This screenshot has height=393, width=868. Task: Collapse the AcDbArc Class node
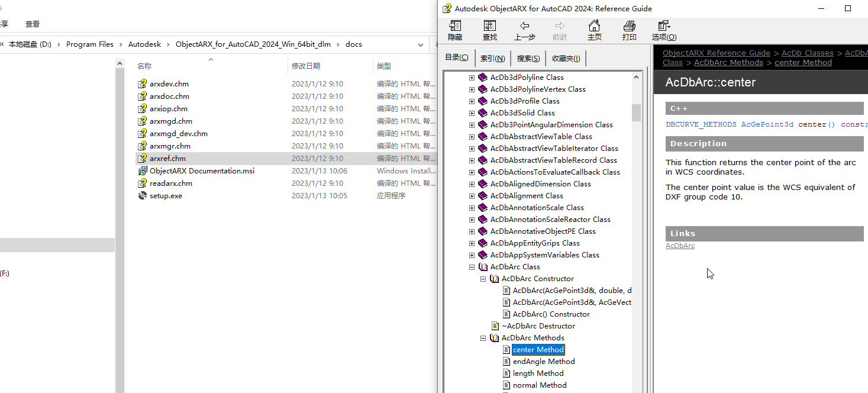coord(472,267)
